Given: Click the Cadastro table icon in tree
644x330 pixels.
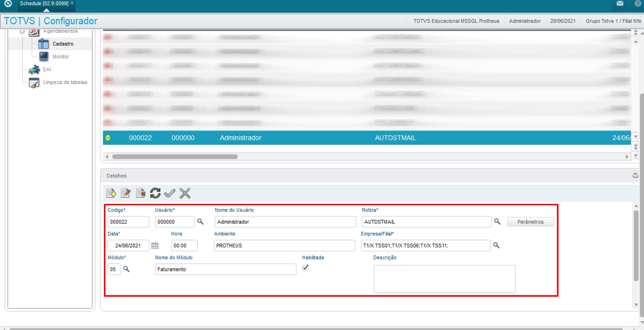Looking at the screenshot, I should click(x=44, y=44).
